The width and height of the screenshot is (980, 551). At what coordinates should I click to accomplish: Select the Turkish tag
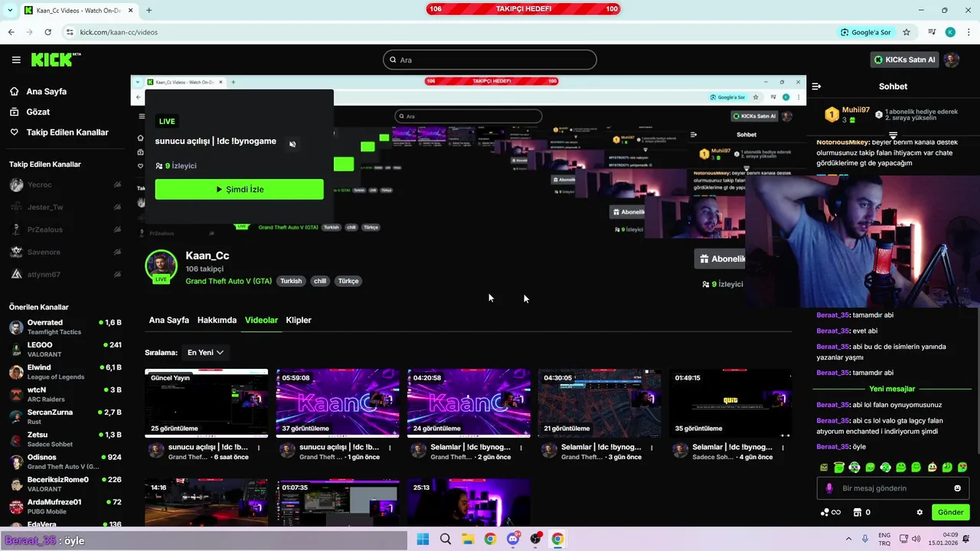[x=291, y=281]
